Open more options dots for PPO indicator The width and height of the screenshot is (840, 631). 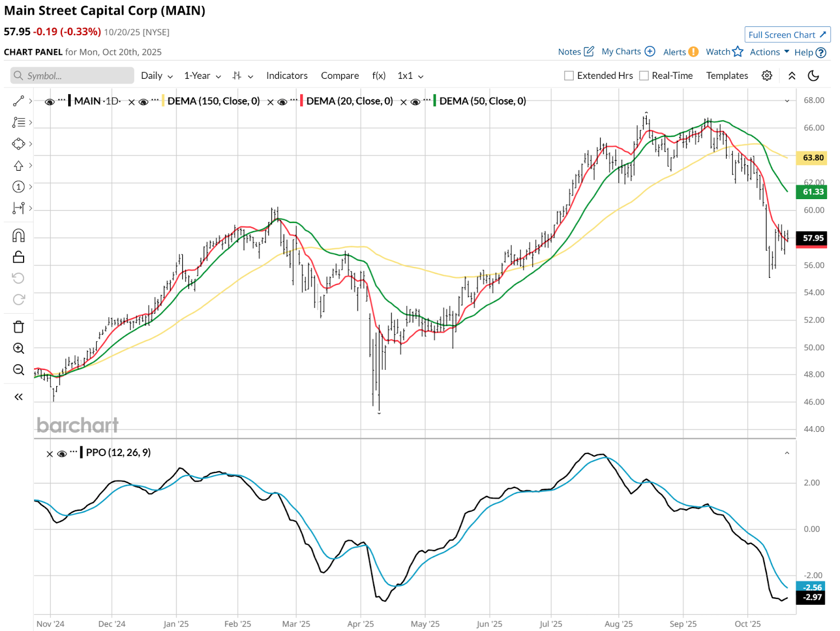click(x=73, y=451)
